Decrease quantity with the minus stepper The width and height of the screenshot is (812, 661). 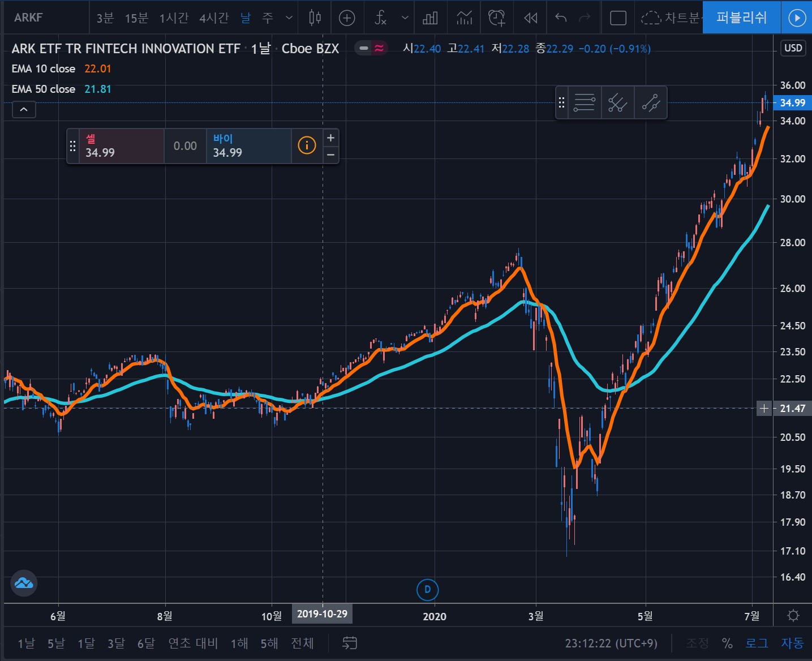click(331, 154)
